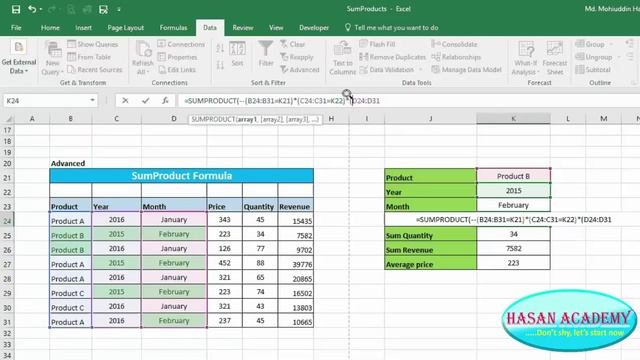Click Revenue cell 39776

click(x=296, y=264)
